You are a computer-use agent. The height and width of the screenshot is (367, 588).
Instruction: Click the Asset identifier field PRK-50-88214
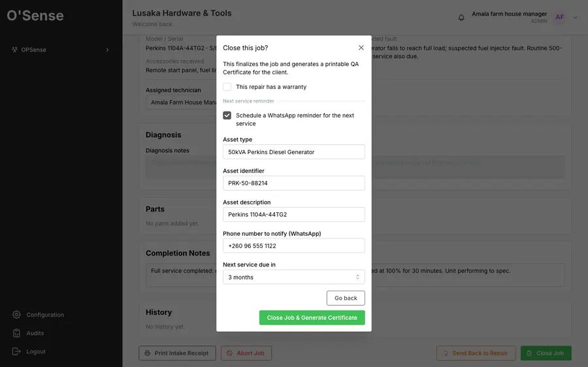(x=293, y=183)
